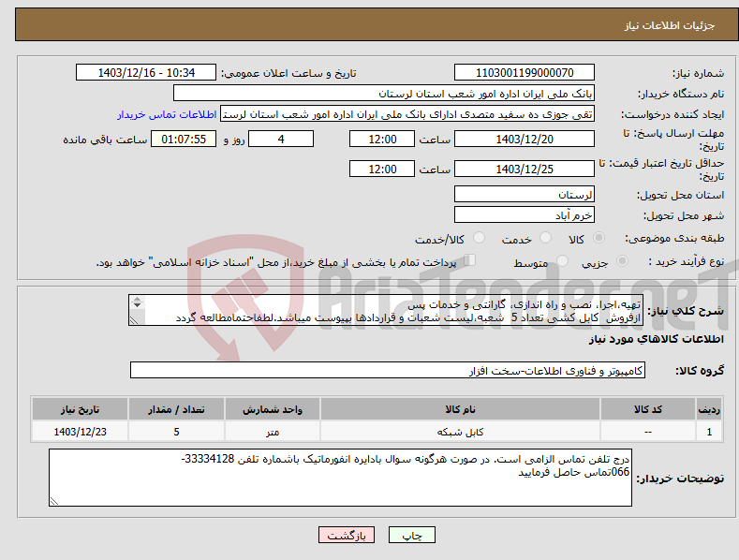Click the description box scroll up arrow

pos(137,300)
